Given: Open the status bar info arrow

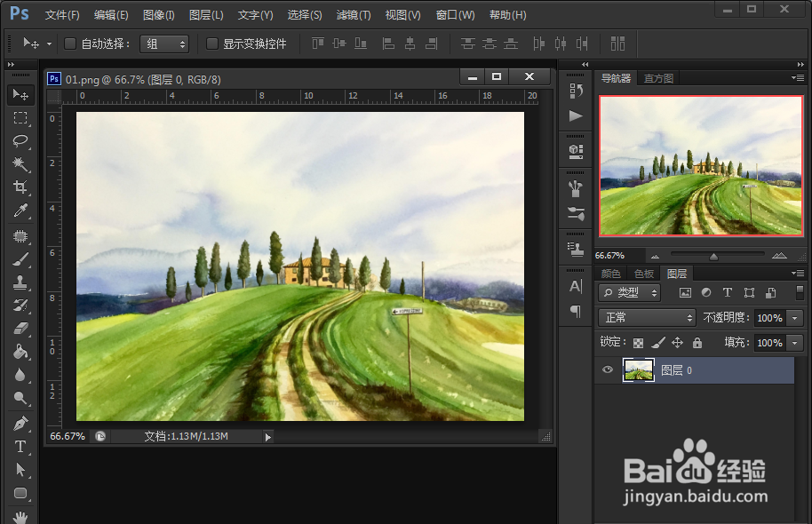Looking at the screenshot, I should point(267,437).
